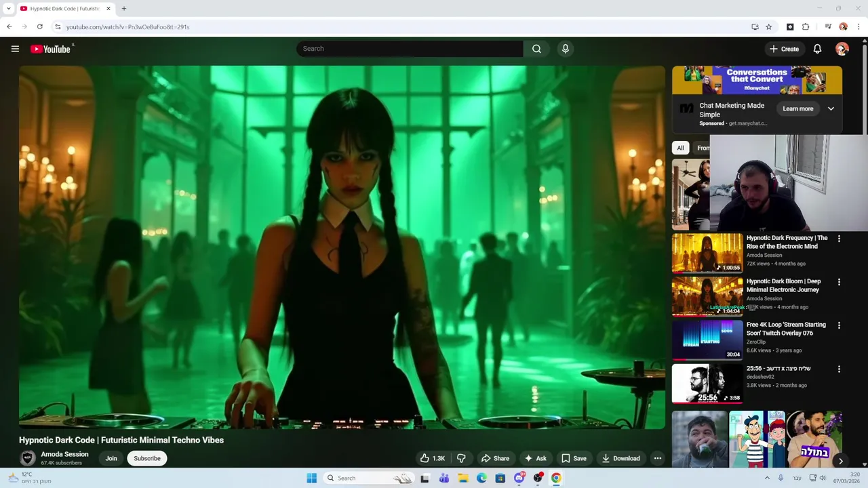This screenshot has width=868, height=488.
Task: Open Hypnotic Dark Bloom video thumbnail
Action: [707, 296]
